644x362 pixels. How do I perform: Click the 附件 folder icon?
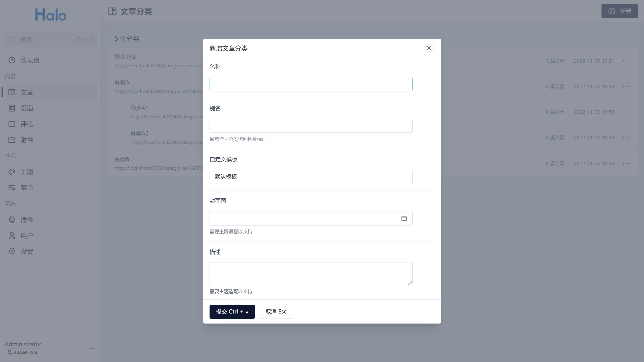[12, 140]
